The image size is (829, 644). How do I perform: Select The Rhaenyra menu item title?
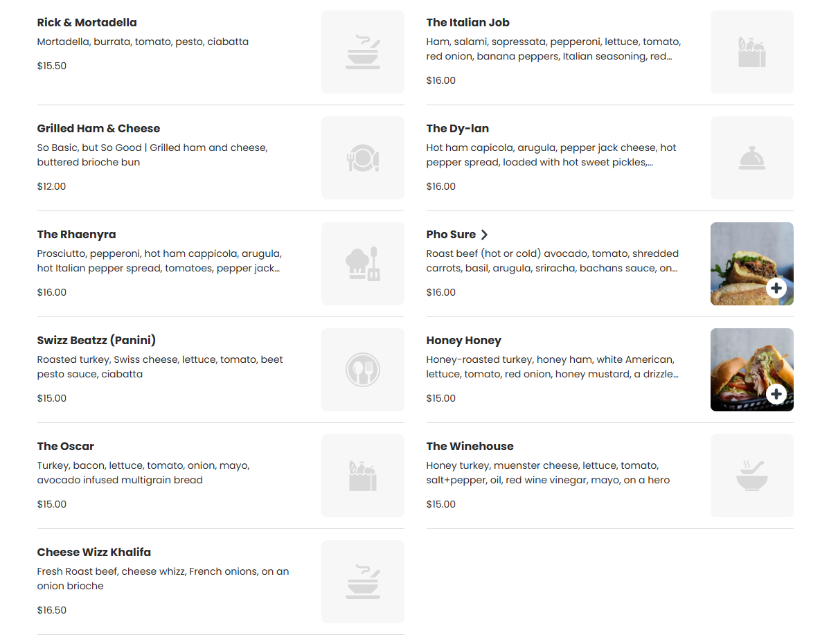coord(76,235)
